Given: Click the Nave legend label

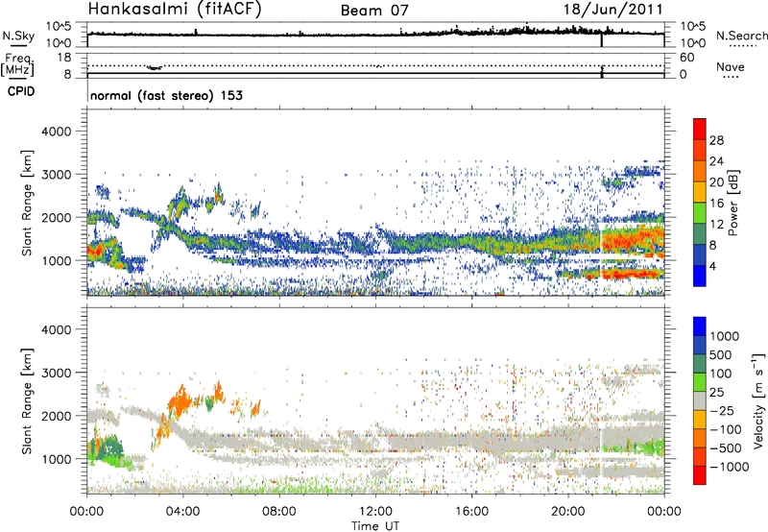Looking at the screenshot, I should (731, 66).
